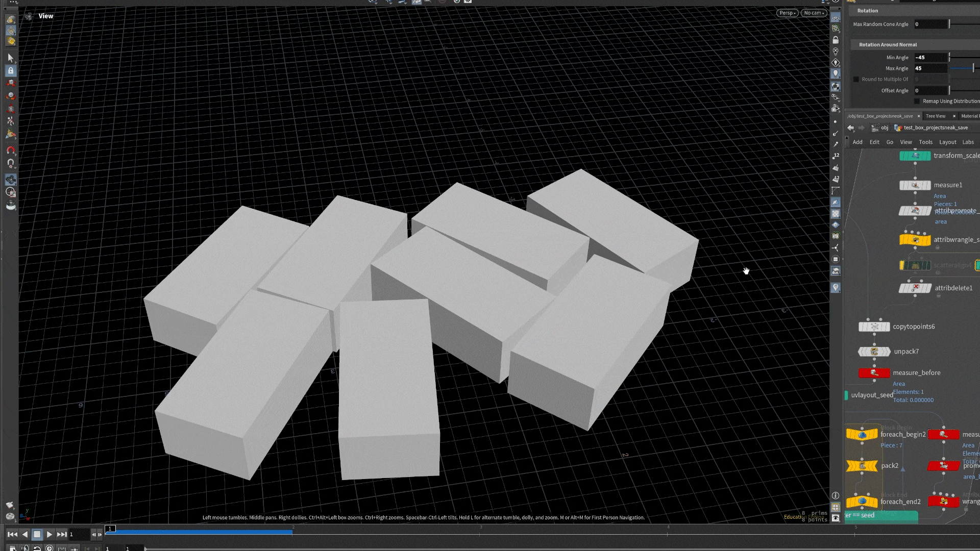Image resolution: width=980 pixels, height=551 pixels.
Task: Toggle Secure Selection lock below the select arrow
Action: 11,70
